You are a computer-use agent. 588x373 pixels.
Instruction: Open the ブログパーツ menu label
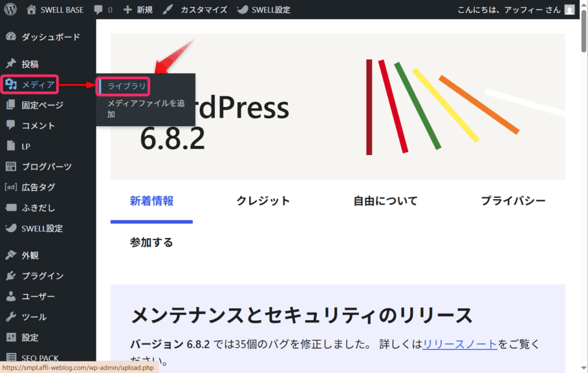coord(47,166)
